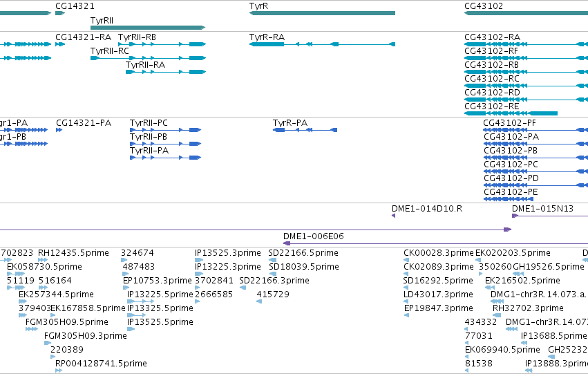Open transcript CG43102-RB

492,65
